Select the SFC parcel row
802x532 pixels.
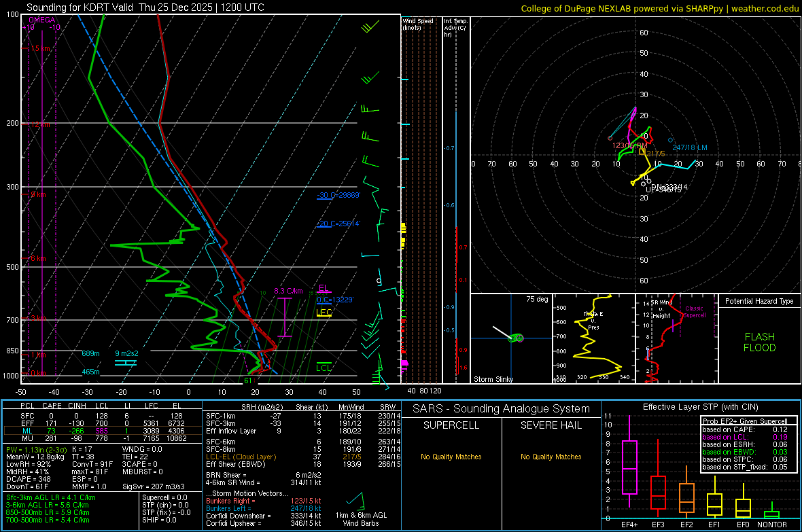(103, 416)
